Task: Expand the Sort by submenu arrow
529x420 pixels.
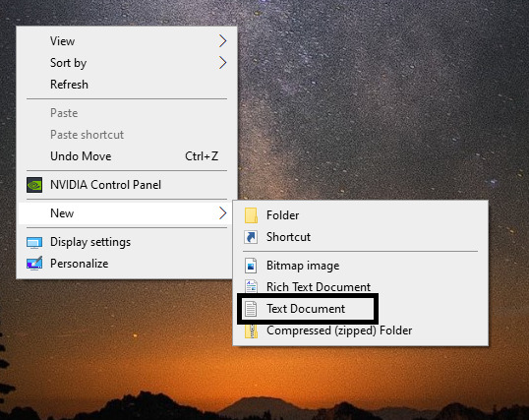Action: (222, 63)
